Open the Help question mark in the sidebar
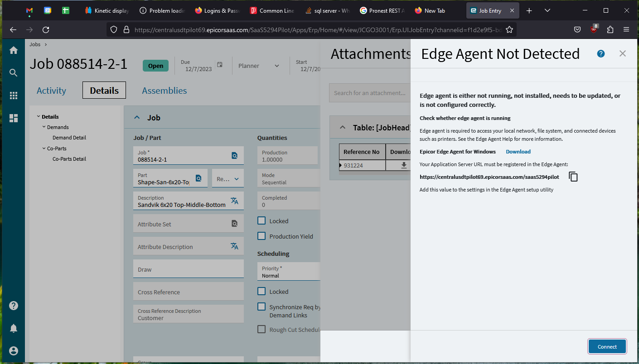Image resolution: width=639 pixels, height=364 pixels. (14, 306)
